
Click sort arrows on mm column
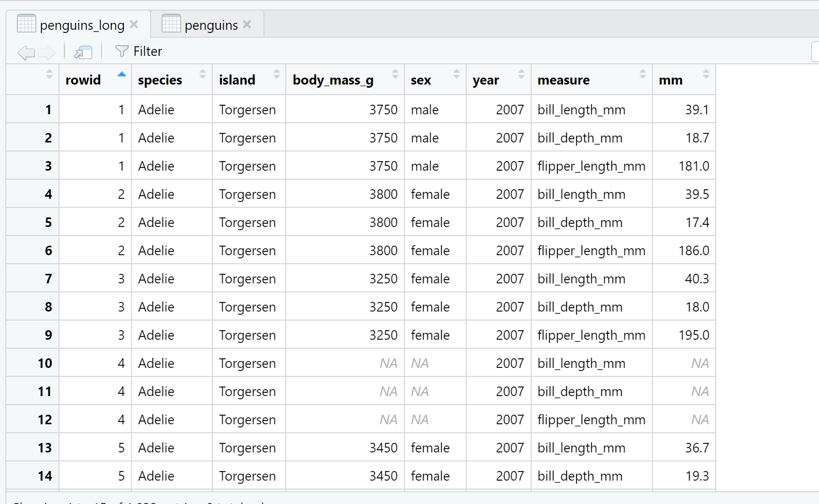click(706, 74)
